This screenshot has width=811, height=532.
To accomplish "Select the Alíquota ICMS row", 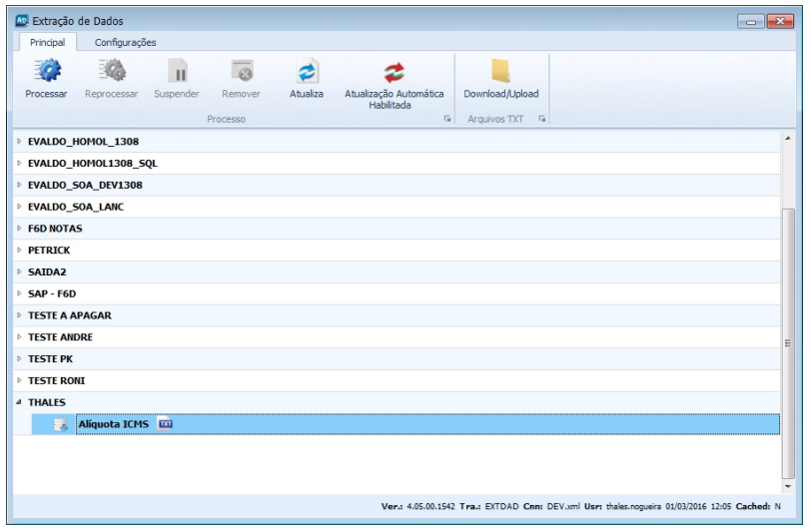I will (x=400, y=425).
